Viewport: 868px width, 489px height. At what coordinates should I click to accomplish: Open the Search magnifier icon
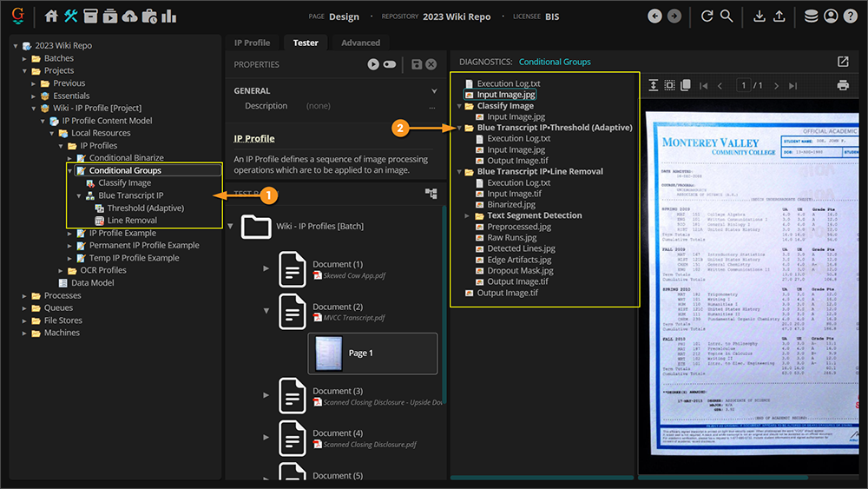[727, 16]
